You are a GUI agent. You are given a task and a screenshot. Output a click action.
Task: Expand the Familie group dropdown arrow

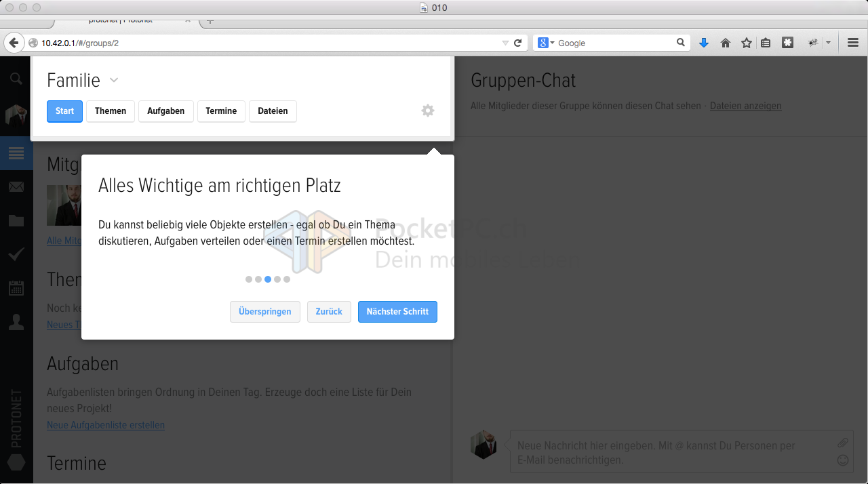click(x=114, y=81)
